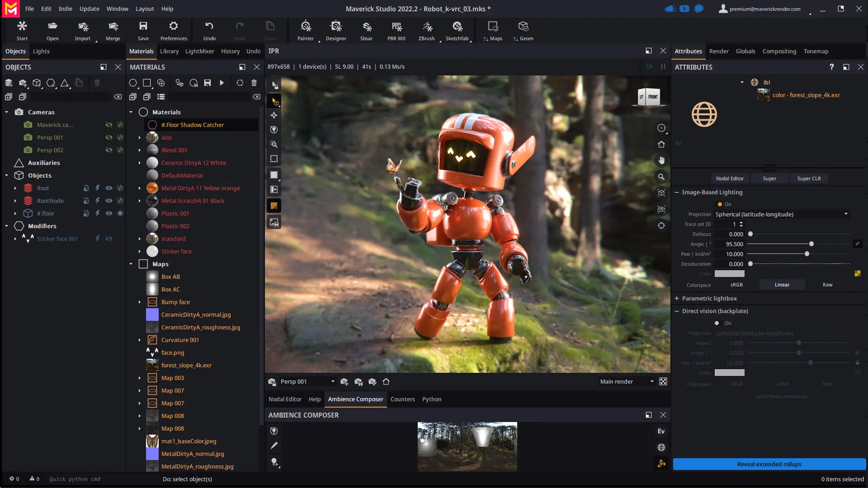The width and height of the screenshot is (868, 488).
Task: Open the Indie menu
Action: [65, 9]
